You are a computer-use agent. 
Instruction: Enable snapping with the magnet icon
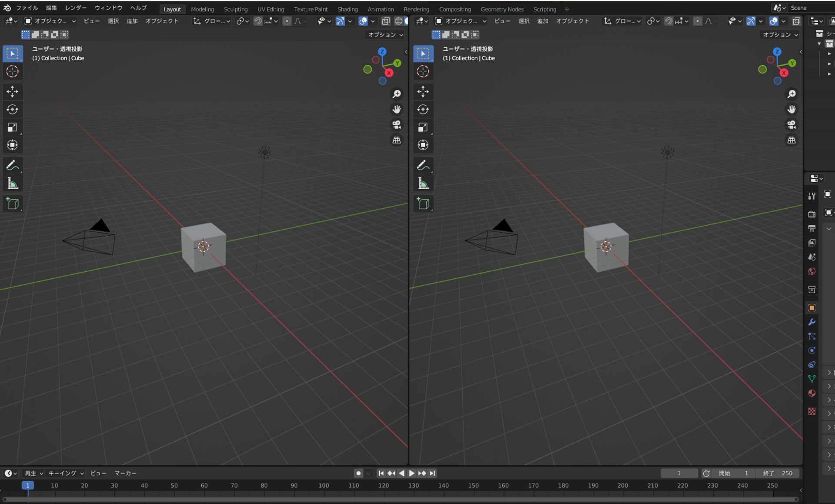point(257,20)
